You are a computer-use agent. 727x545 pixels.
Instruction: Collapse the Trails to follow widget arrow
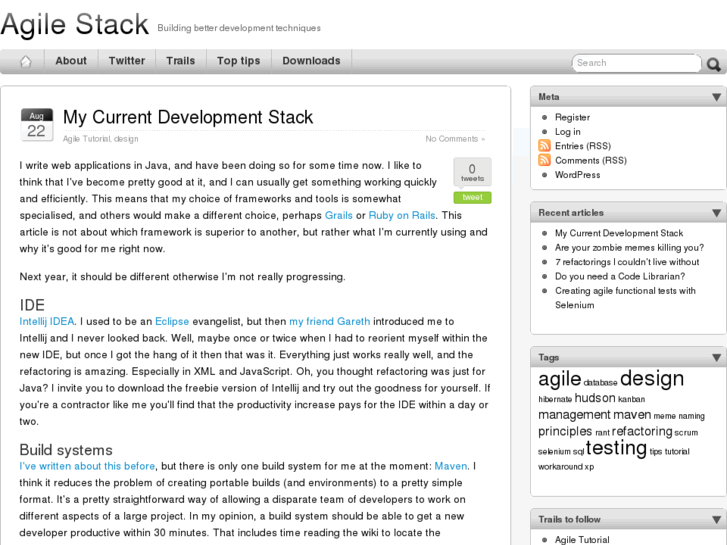tap(716, 519)
